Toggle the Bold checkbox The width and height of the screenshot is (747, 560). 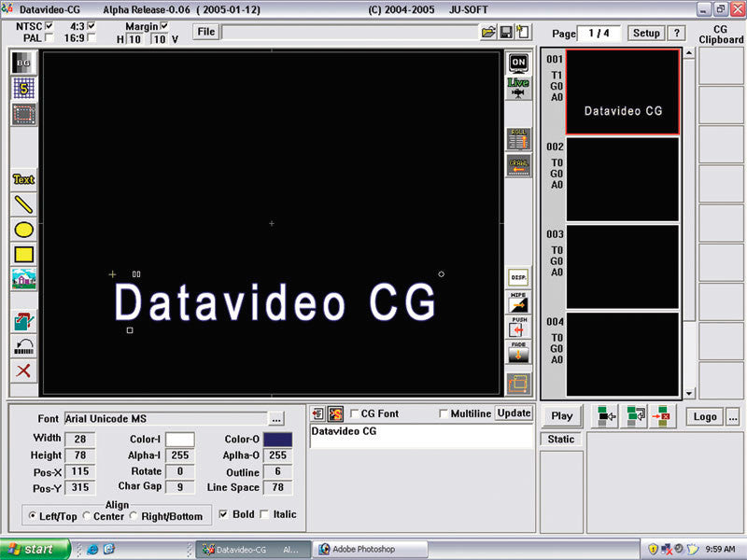click(223, 513)
